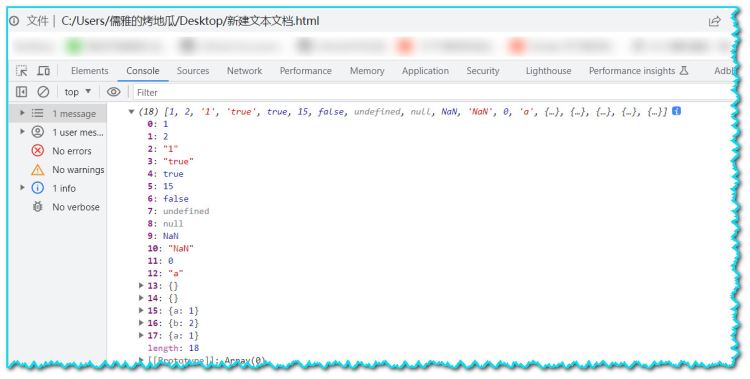750x379 pixels.
Task: Expand the 1 message group
Action: [22, 113]
